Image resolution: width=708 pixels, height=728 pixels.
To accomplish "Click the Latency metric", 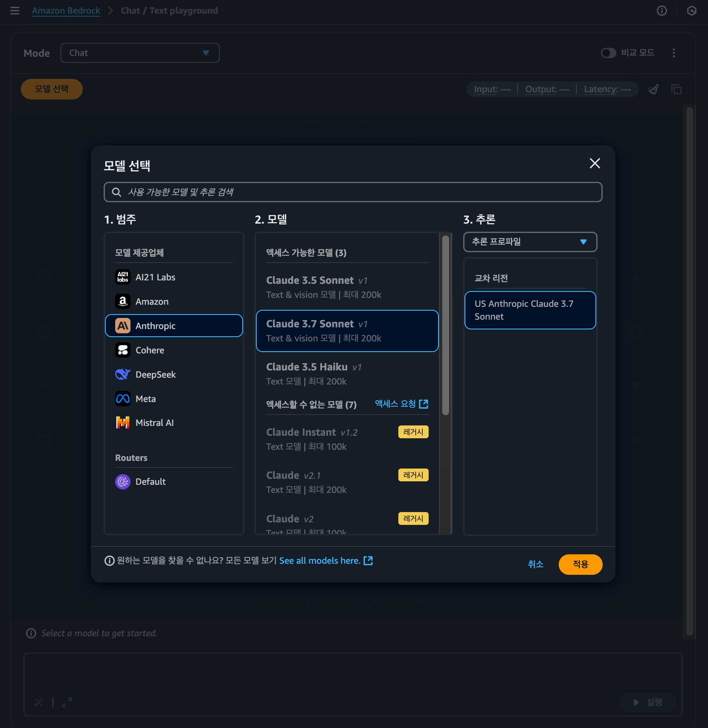I will pos(607,89).
